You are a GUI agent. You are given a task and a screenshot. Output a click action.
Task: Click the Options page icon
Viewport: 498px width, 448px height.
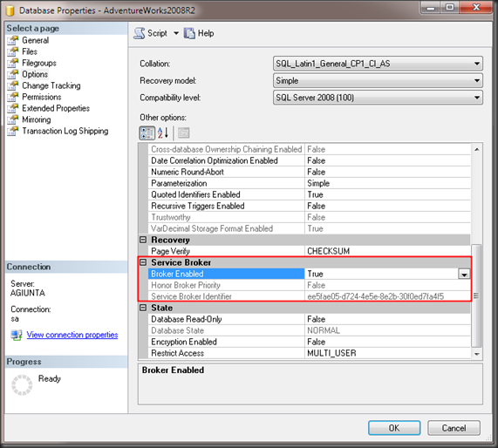pos(13,74)
